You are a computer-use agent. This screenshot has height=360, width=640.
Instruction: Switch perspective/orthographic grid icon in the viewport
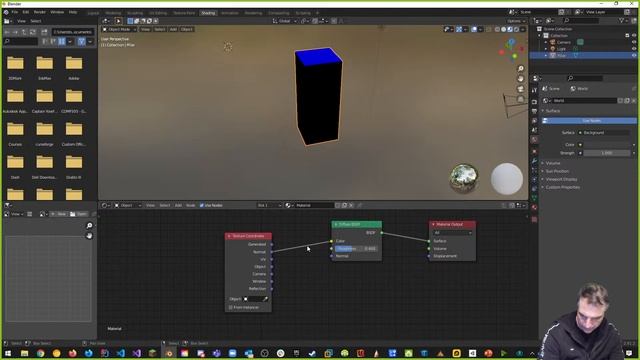pyautogui.click(x=520, y=99)
